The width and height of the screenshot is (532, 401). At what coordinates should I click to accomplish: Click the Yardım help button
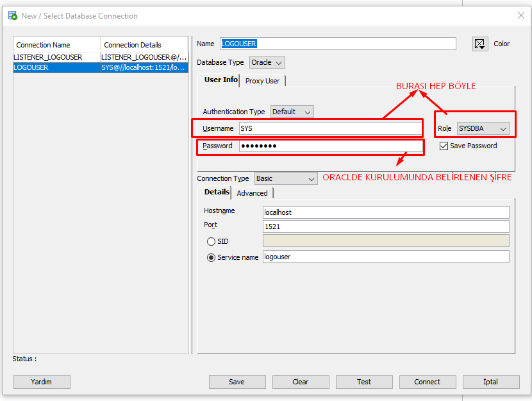42,382
